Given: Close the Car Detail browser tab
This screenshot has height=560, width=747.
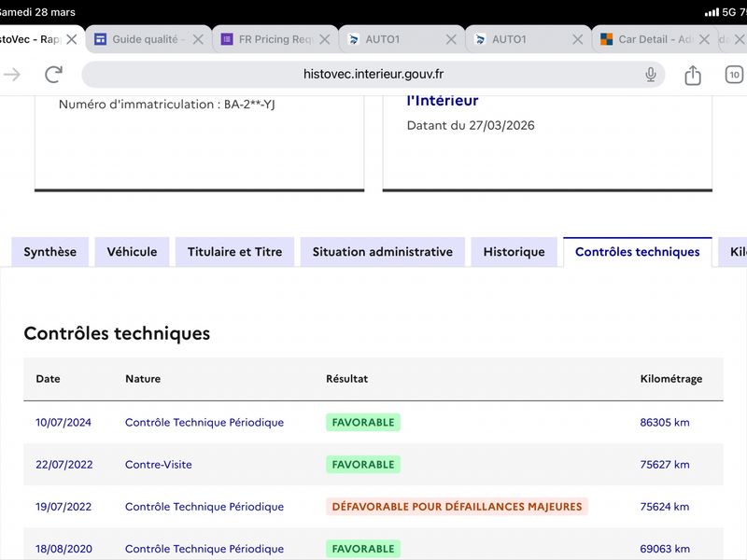Looking at the screenshot, I should pyautogui.click(x=704, y=39).
